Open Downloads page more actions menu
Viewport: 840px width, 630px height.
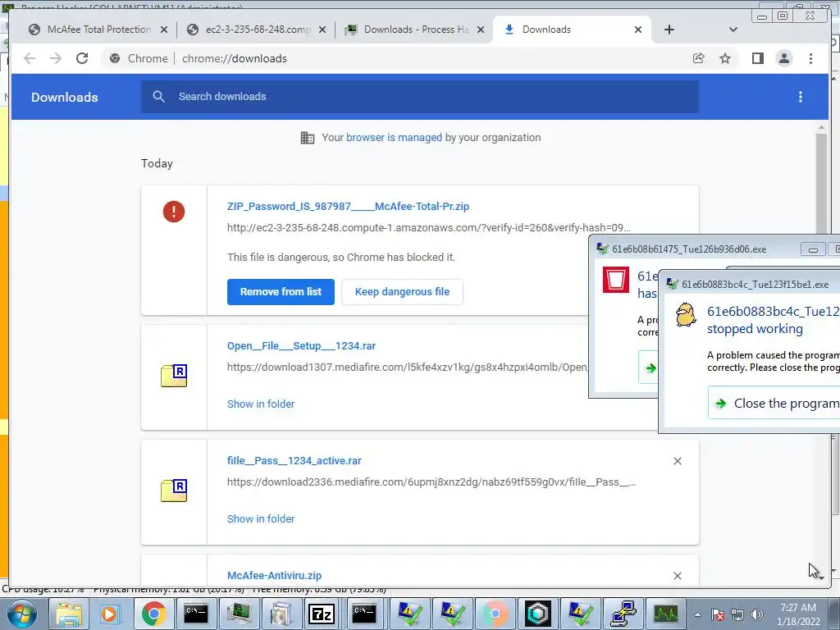801,97
